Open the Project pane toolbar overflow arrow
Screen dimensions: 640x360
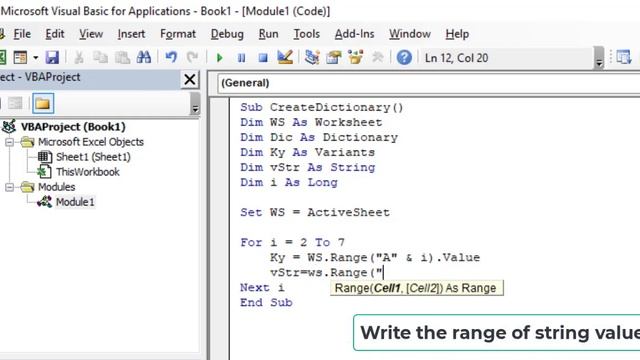[x=195, y=103]
